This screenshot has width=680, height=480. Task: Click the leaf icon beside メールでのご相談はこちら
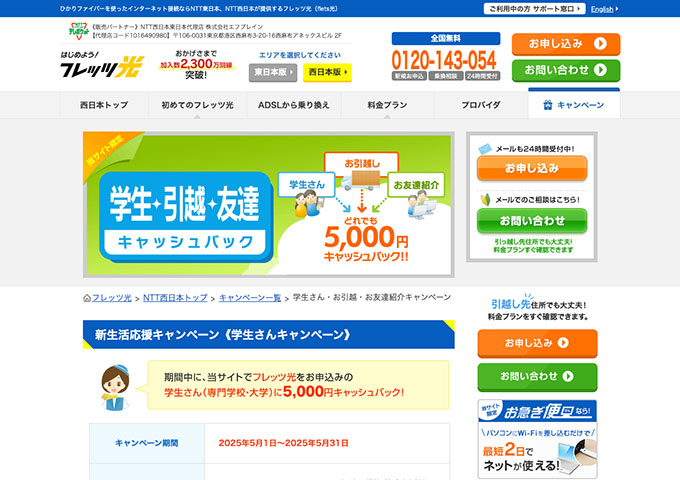pos(485,199)
